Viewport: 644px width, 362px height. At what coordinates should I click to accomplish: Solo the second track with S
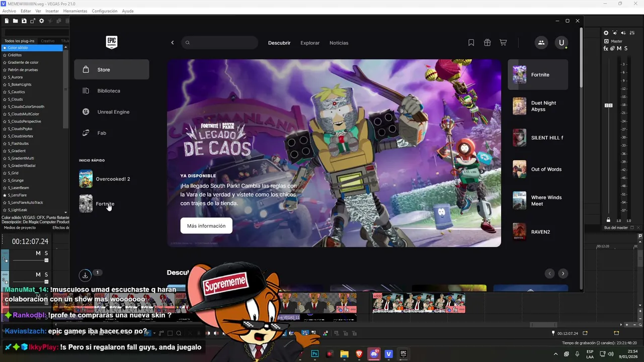[46, 275]
